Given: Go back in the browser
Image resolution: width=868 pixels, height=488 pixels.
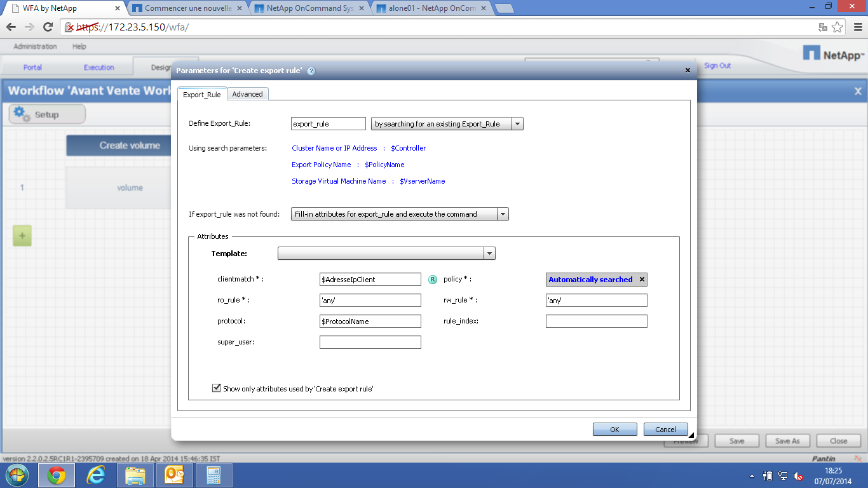Looking at the screenshot, I should [x=11, y=27].
